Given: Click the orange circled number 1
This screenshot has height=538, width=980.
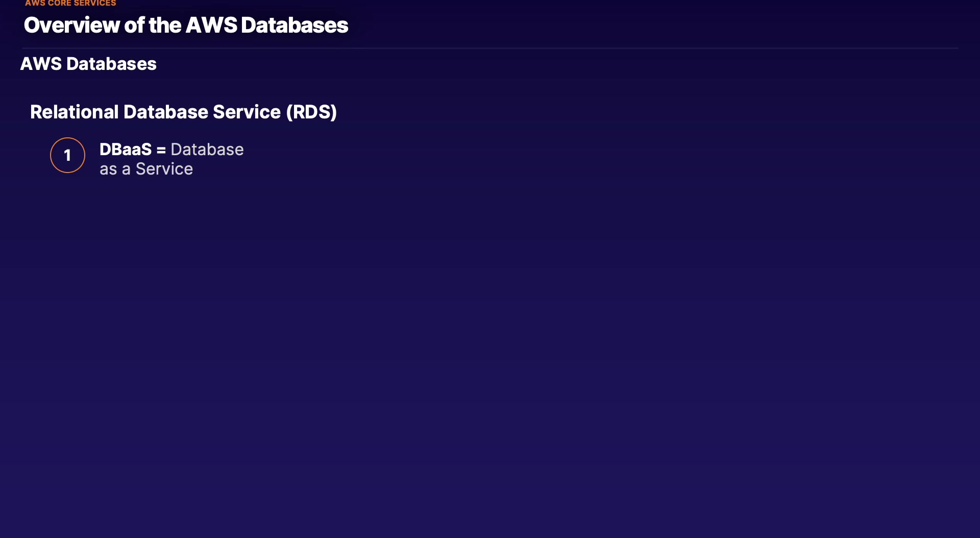Looking at the screenshot, I should [x=67, y=155].
